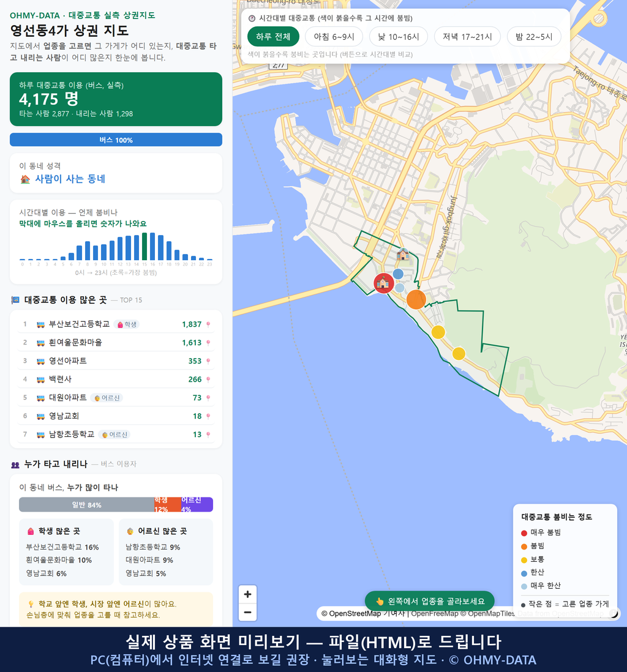Viewport: 627px width, 672px height.
Task: Click the large orange circle marker
Action: pos(416,299)
